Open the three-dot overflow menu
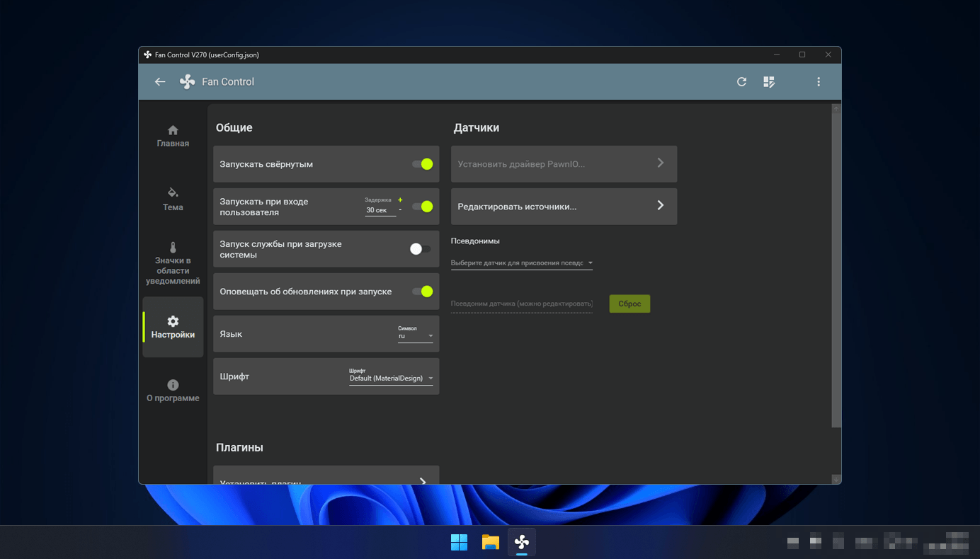The height and width of the screenshot is (559, 980). [819, 82]
